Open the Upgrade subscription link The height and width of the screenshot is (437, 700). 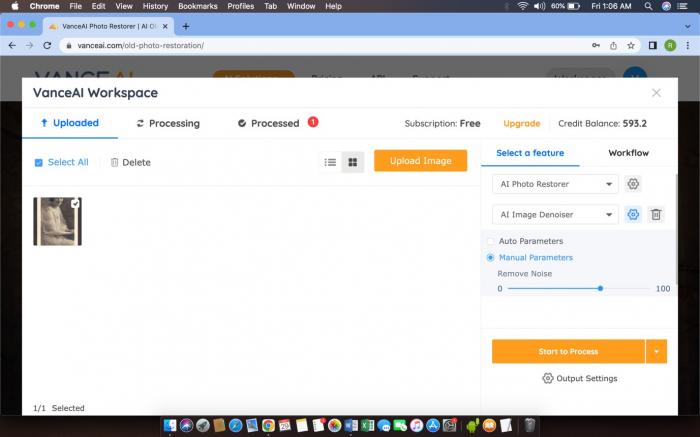click(521, 124)
